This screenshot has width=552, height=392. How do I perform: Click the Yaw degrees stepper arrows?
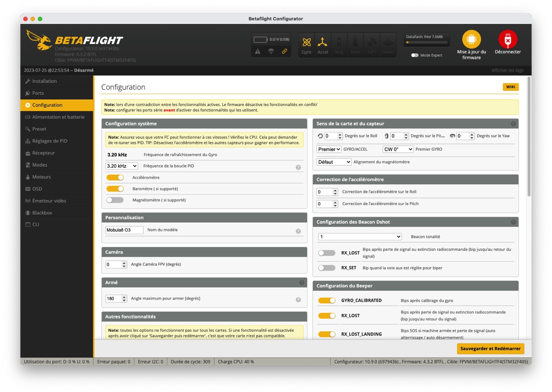[472, 136]
